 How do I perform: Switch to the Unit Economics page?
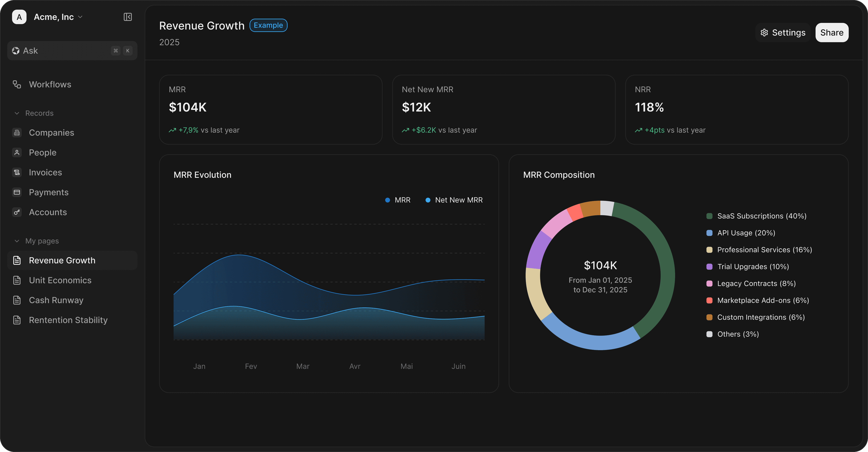pyautogui.click(x=60, y=280)
